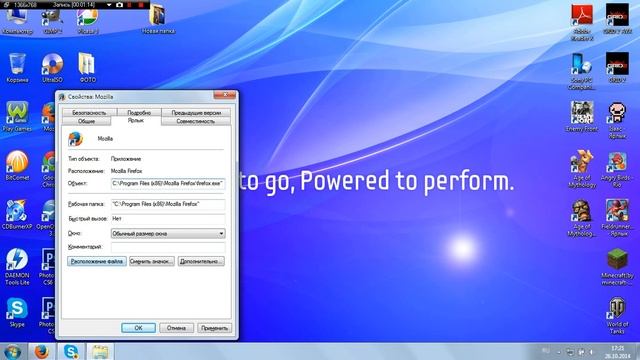The height and width of the screenshot is (360, 640).
Task: Open the Picasa 3 desktop icon
Action: pyautogui.click(x=87, y=20)
